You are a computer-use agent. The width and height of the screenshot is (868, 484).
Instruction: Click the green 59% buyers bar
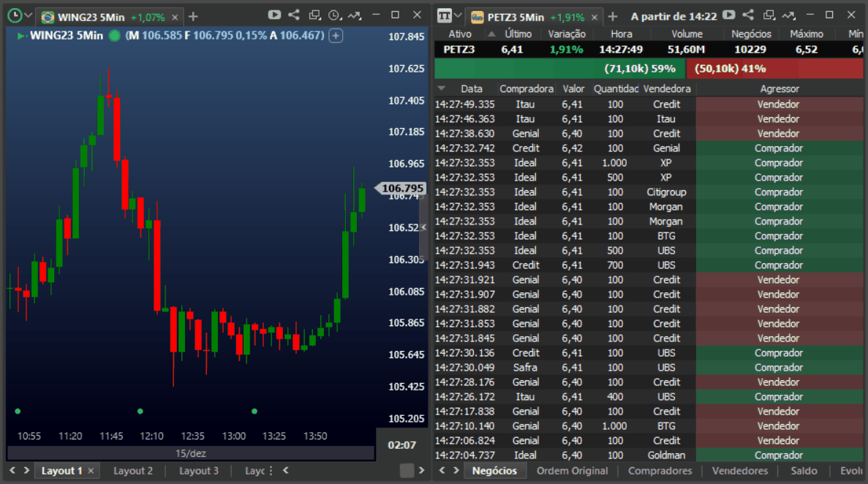(x=559, y=69)
